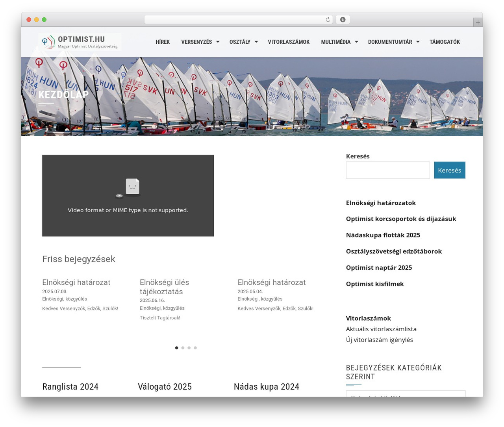Screen dimensions: 504x427
Task: Expand the Versenyzés menu arrow
Action: tap(218, 42)
